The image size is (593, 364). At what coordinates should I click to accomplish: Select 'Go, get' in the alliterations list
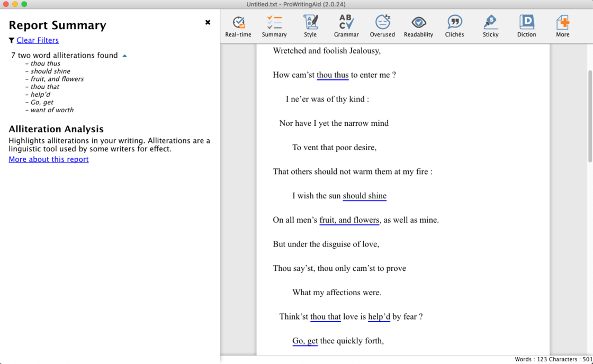[42, 102]
